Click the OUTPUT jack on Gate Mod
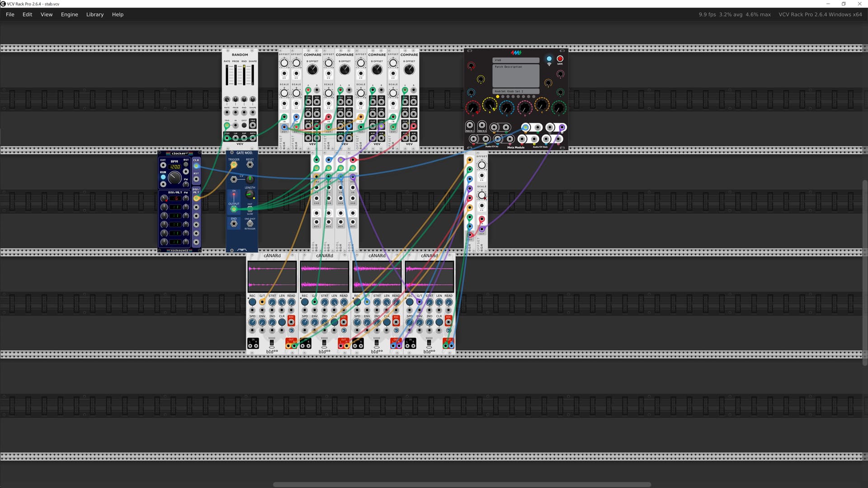The height and width of the screenshot is (488, 868). pos(234,209)
